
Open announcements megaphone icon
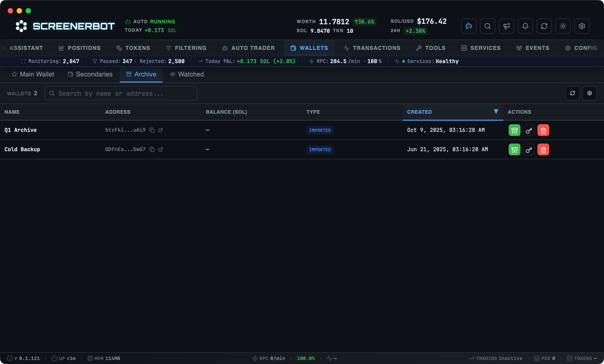[506, 26]
